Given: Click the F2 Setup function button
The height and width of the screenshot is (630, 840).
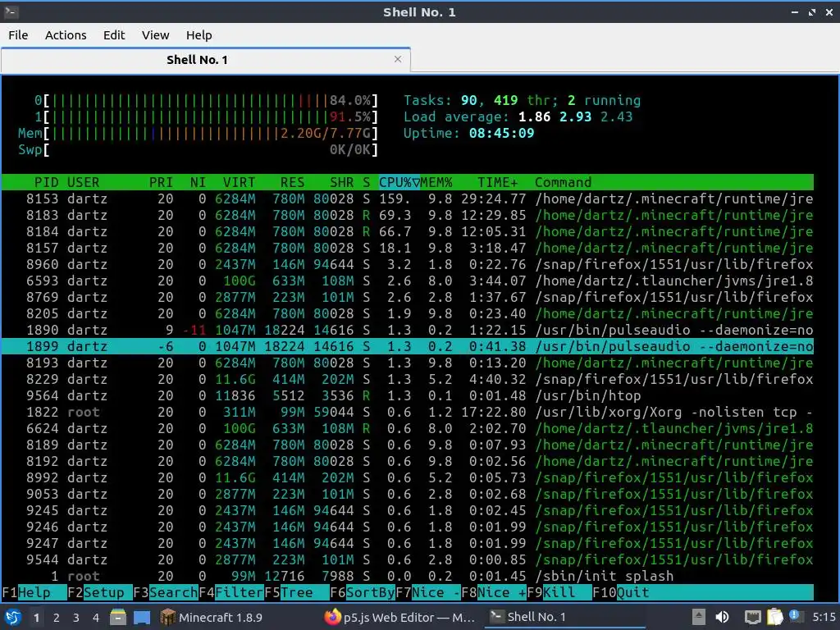Looking at the screenshot, I should 100,592.
